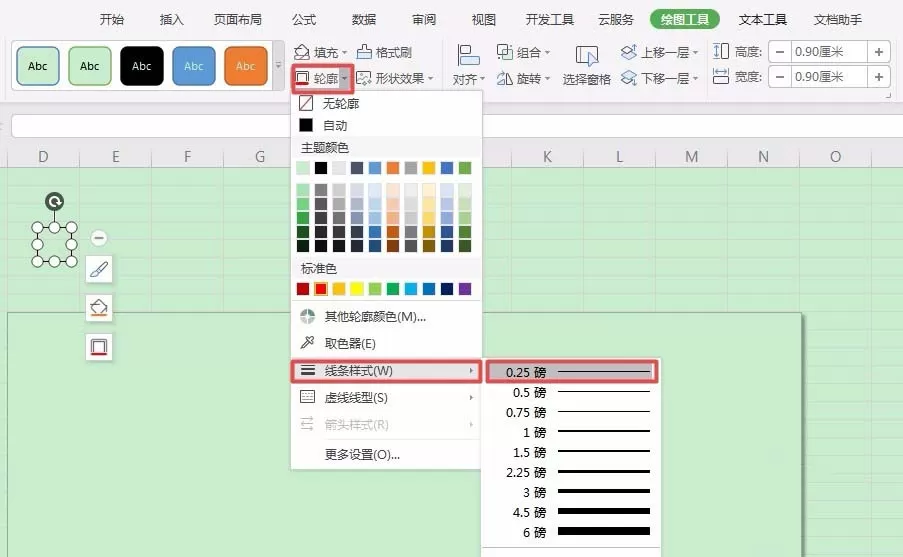This screenshot has width=903, height=557.
Task: Click the Format Painter (格式刷) icon
Action: click(x=364, y=52)
